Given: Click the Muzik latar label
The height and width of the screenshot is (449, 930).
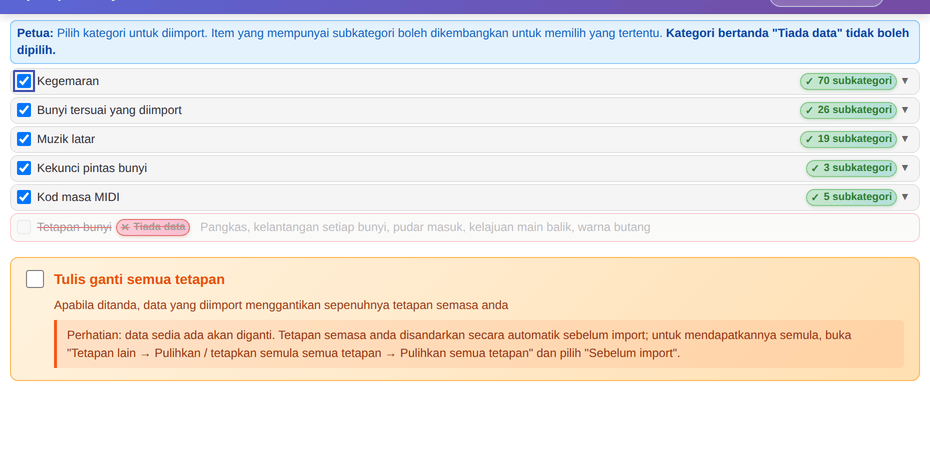Looking at the screenshot, I should 66,139.
